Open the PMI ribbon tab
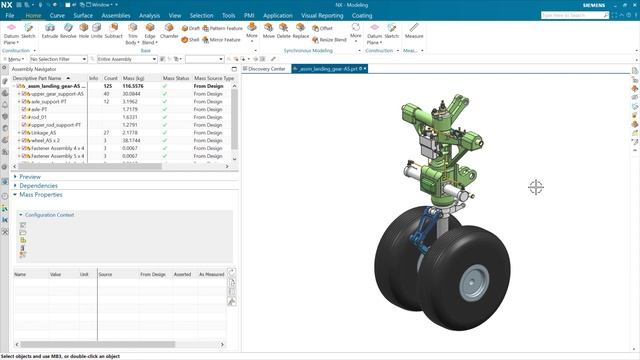Image resolution: width=640 pixels, height=360 pixels. (249, 16)
